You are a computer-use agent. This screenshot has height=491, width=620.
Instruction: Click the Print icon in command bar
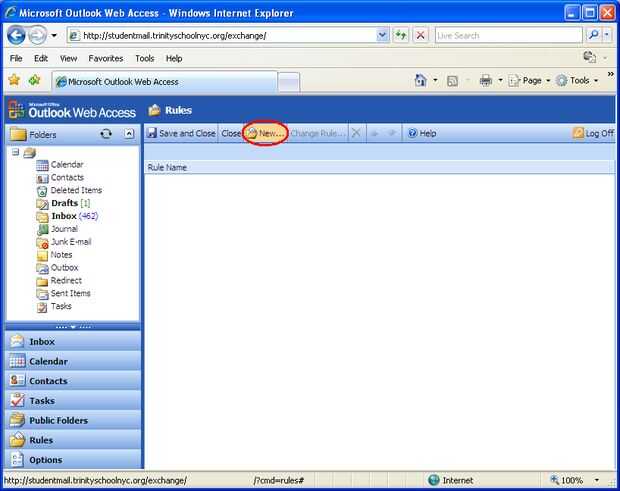[486, 81]
